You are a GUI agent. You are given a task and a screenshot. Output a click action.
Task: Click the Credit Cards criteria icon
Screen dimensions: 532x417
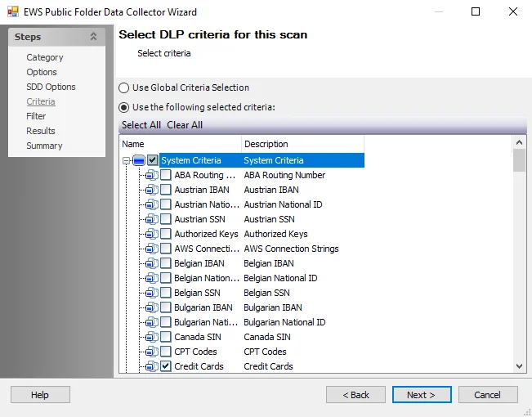(152, 366)
